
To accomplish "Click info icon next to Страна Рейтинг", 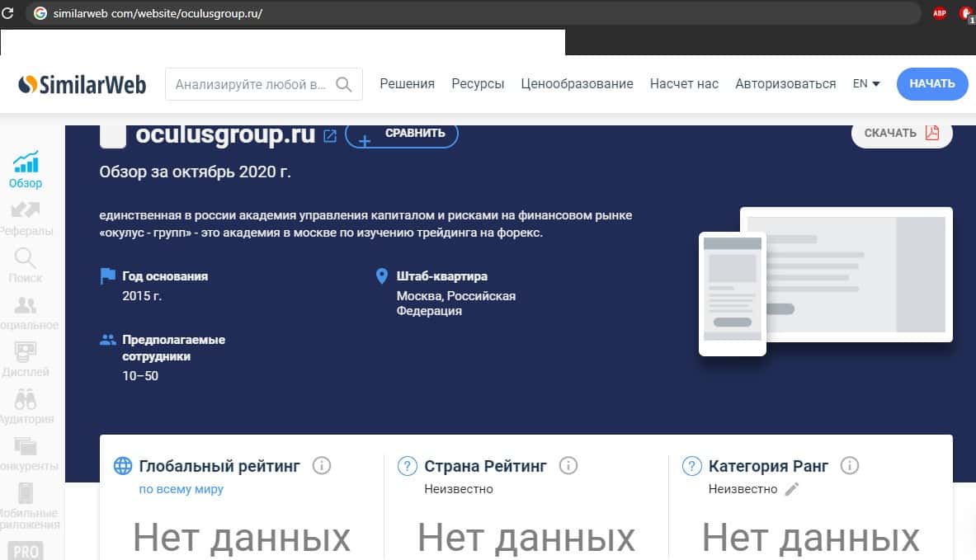I will click(568, 466).
